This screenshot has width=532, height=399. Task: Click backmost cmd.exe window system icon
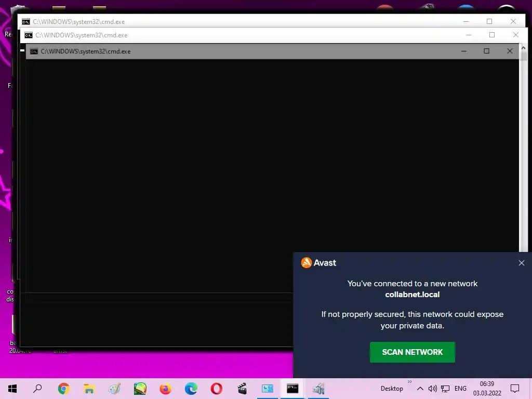click(26, 22)
